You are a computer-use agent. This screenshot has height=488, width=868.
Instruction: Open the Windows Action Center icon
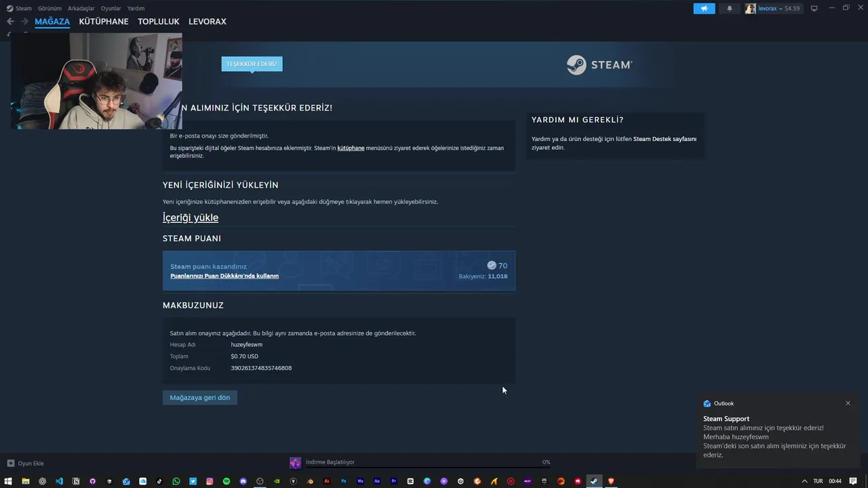coord(853,481)
